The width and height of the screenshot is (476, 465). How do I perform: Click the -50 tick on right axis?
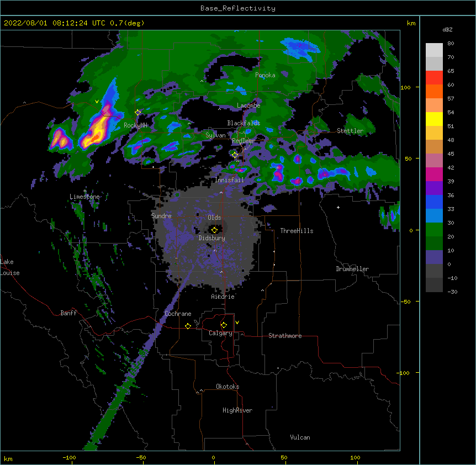[x=405, y=302]
